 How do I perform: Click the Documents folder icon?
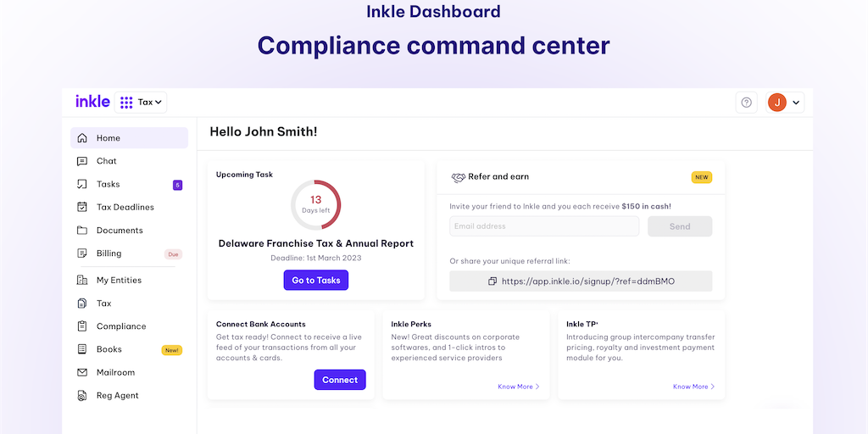click(82, 231)
